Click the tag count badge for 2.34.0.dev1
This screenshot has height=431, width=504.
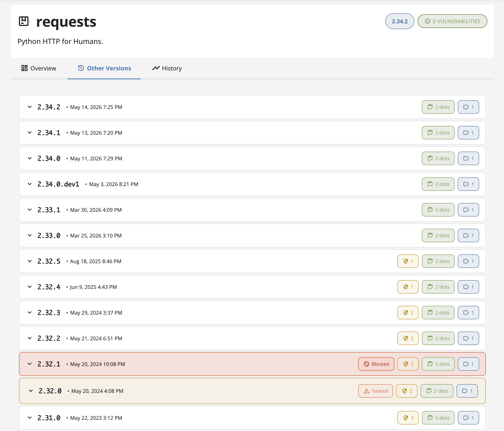pos(468,184)
